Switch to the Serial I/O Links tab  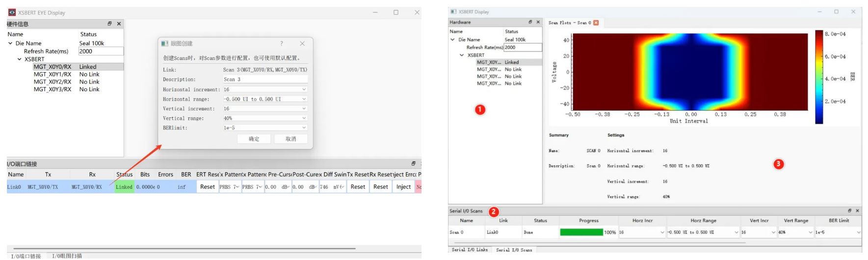click(x=470, y=250)
